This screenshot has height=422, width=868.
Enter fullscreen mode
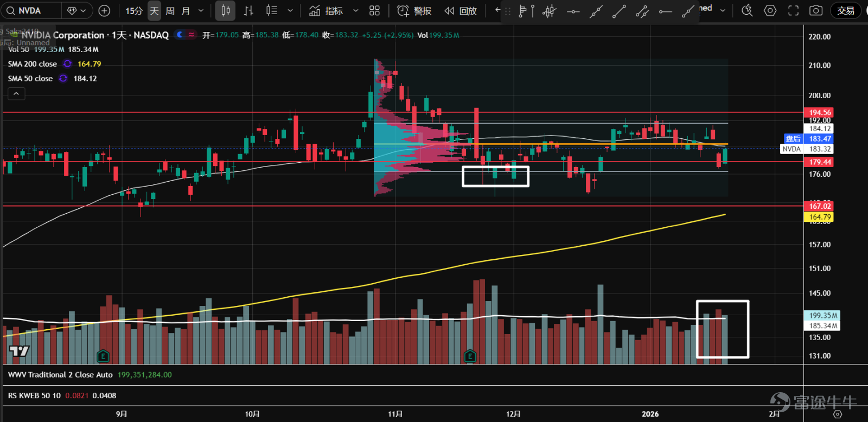[793, 10]
